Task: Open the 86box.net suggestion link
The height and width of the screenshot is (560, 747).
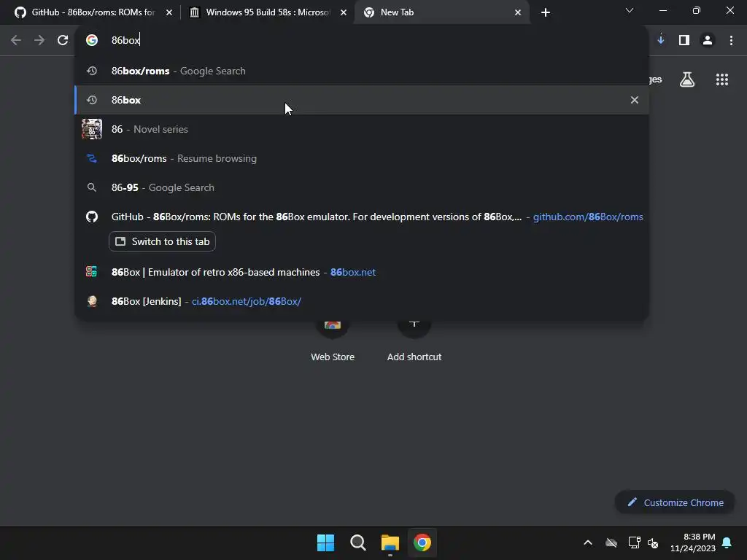Action: [x=353, y=273]
